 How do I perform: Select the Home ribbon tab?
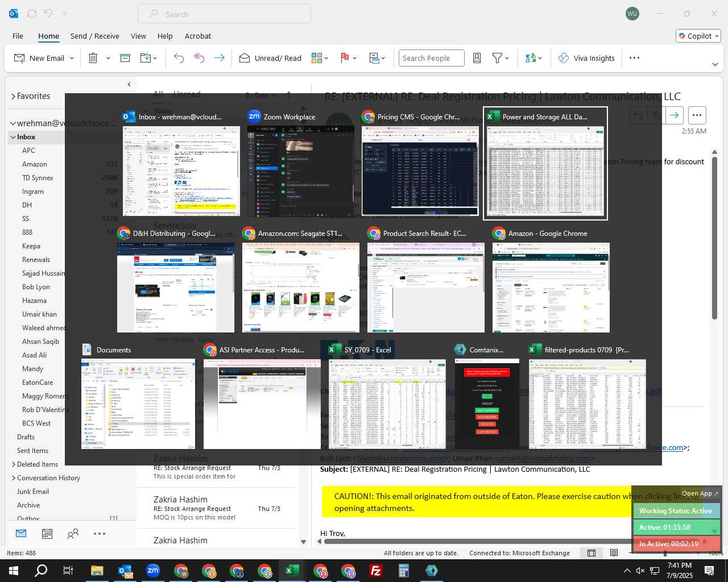48,36
